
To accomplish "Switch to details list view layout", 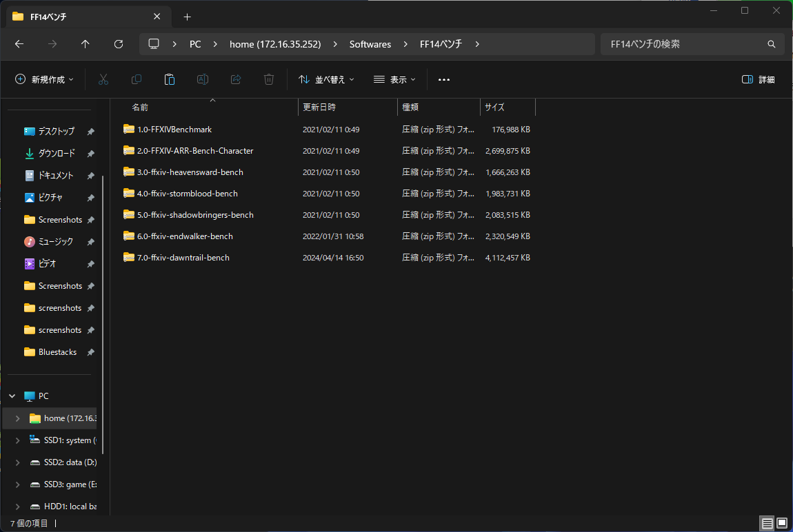I will coord(767,524).
